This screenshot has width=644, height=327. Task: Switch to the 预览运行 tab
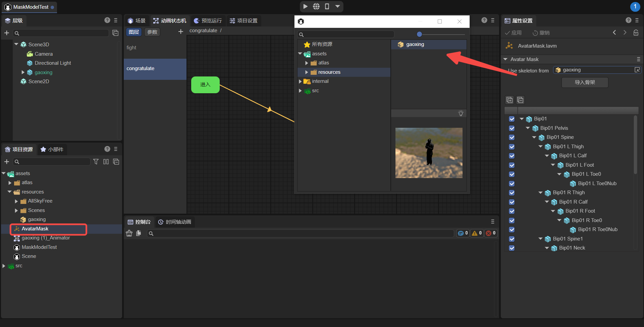(208, 21)
